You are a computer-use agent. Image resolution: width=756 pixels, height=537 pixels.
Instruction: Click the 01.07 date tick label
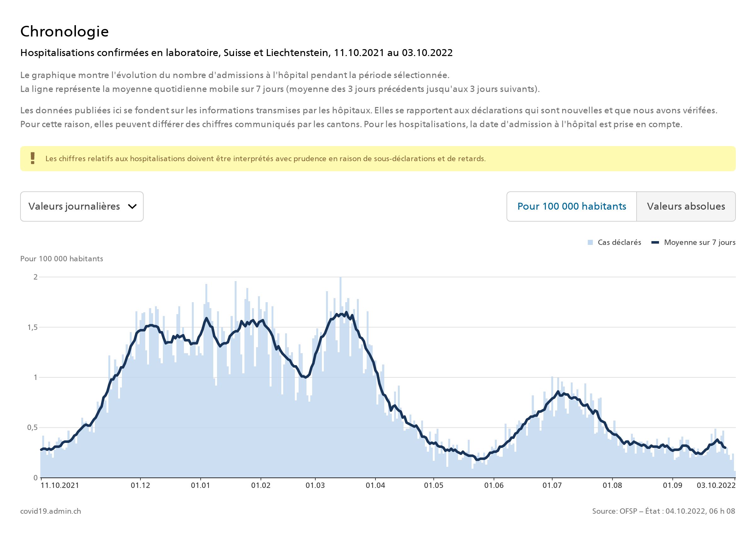click(552, 485)
